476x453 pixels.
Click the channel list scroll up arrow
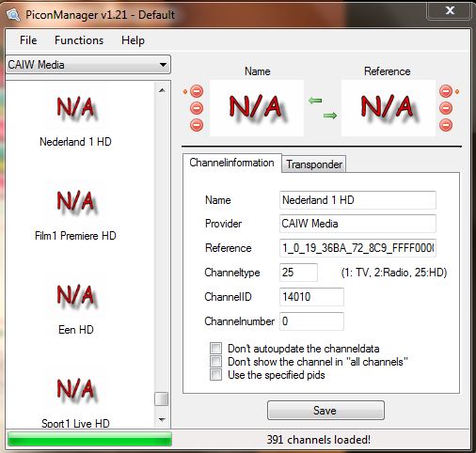click(x=162, y=90)
